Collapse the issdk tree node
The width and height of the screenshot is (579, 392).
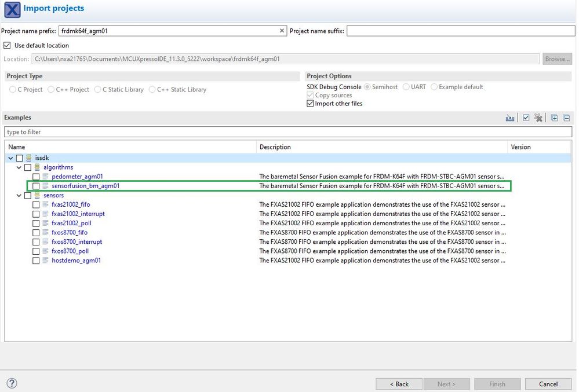click(10, 158)
